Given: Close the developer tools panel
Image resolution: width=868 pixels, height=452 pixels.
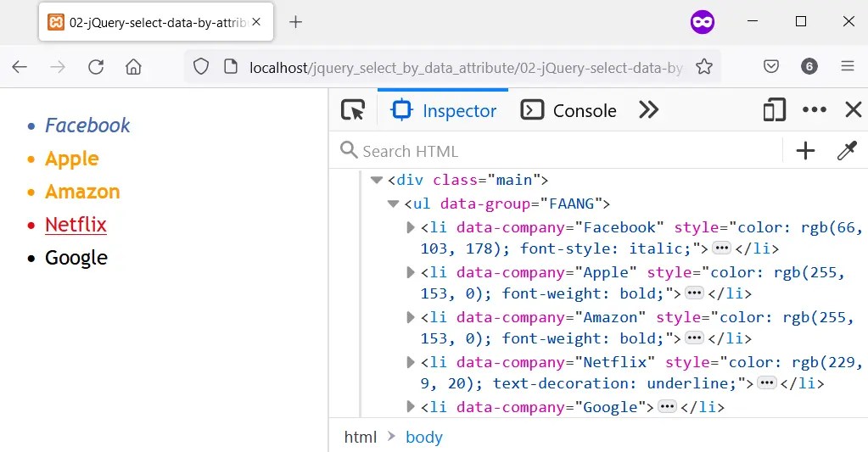Looking at the screenshot, I should click(853, 109).
